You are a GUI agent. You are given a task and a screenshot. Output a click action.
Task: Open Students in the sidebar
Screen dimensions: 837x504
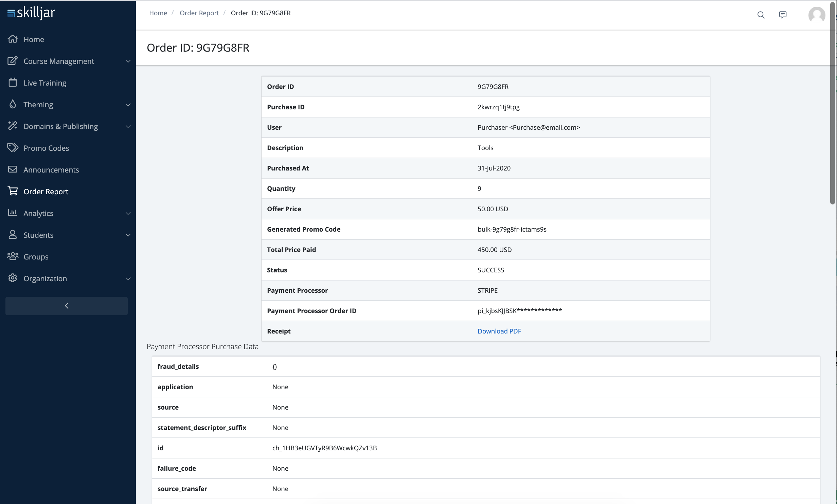[38, 235]
